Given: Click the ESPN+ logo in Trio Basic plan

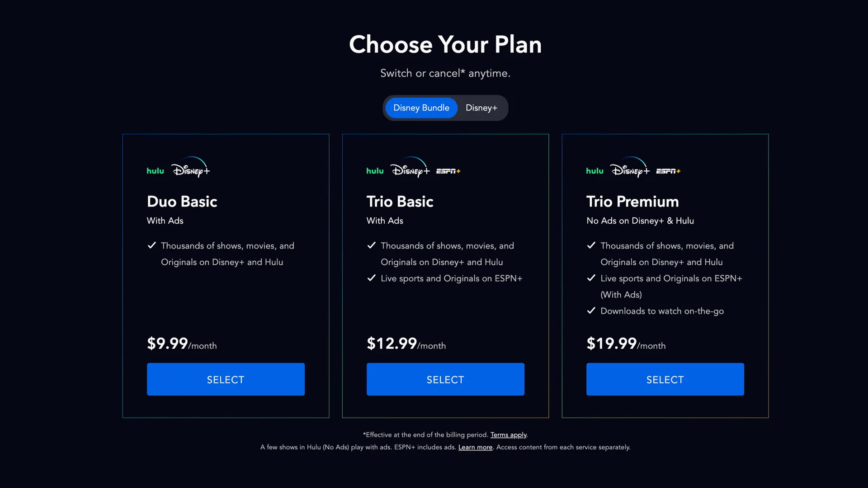Looking at the screenshot, I should (x=448, y=171).
